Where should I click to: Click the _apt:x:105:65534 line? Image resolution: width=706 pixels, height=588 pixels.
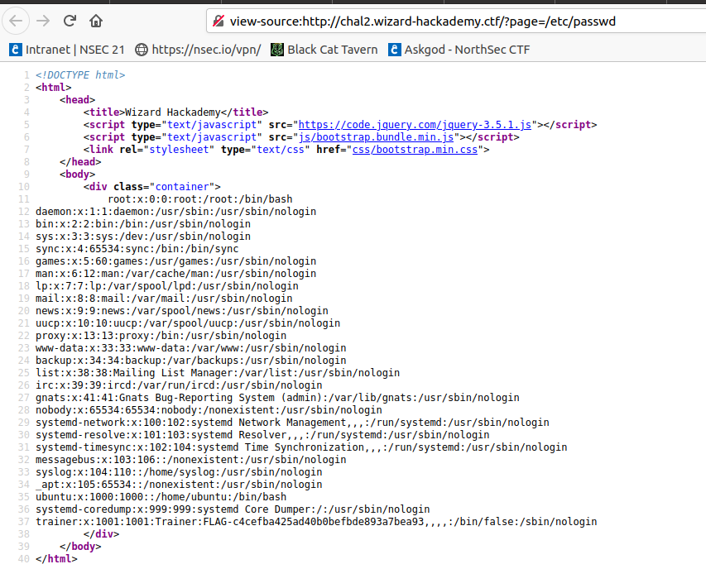click(x=179, y=485)
